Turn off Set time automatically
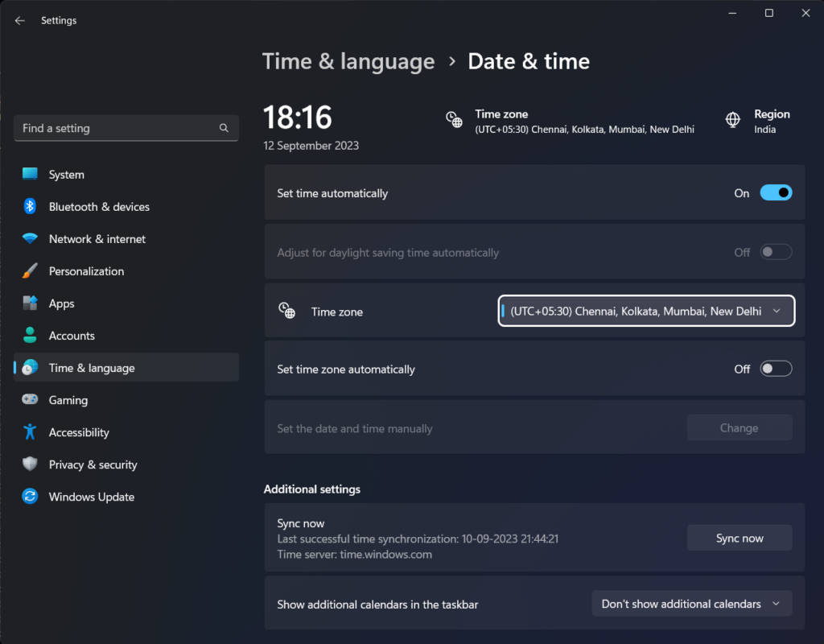 (x=775, y=192)
